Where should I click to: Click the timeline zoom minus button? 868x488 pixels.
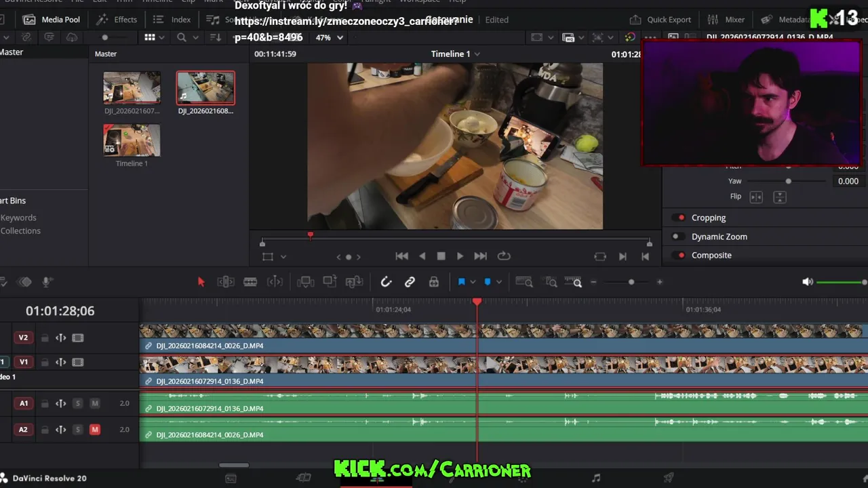click(x=593, y=282)
